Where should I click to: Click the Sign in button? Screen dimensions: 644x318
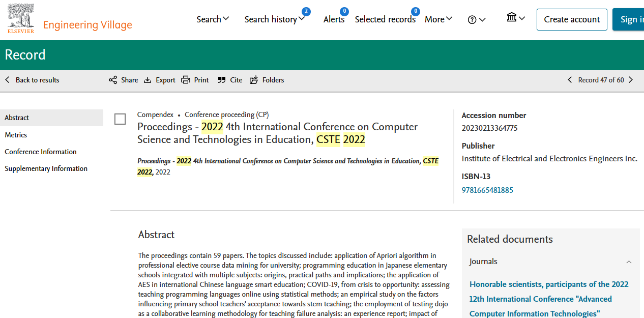pyautogui.click(x=629, y=19)
